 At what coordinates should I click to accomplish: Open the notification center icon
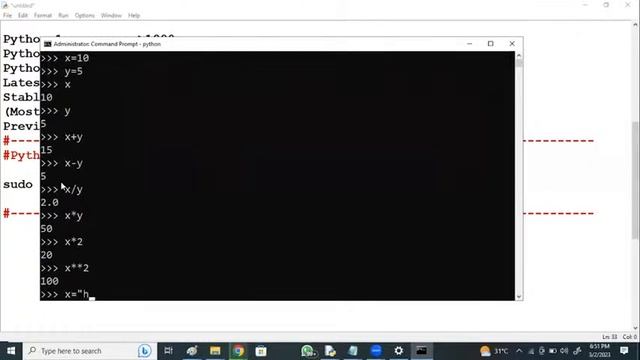coord(624,351)
